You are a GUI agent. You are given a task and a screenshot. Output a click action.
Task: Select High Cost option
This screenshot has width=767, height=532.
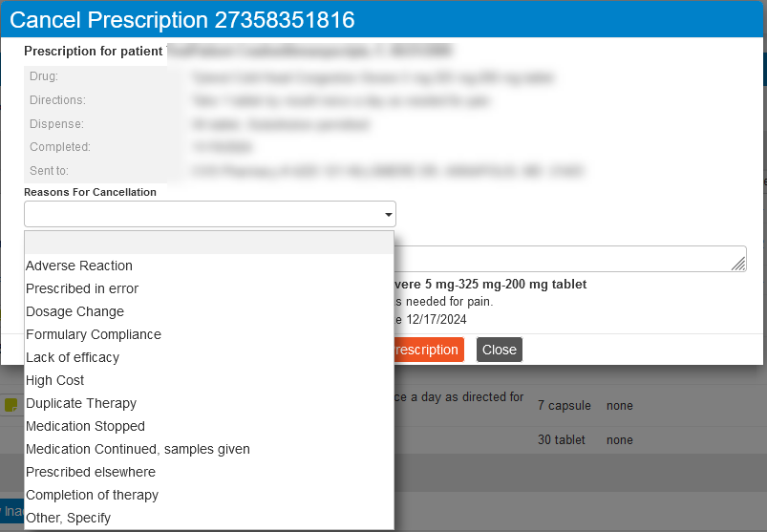point(209,380)
